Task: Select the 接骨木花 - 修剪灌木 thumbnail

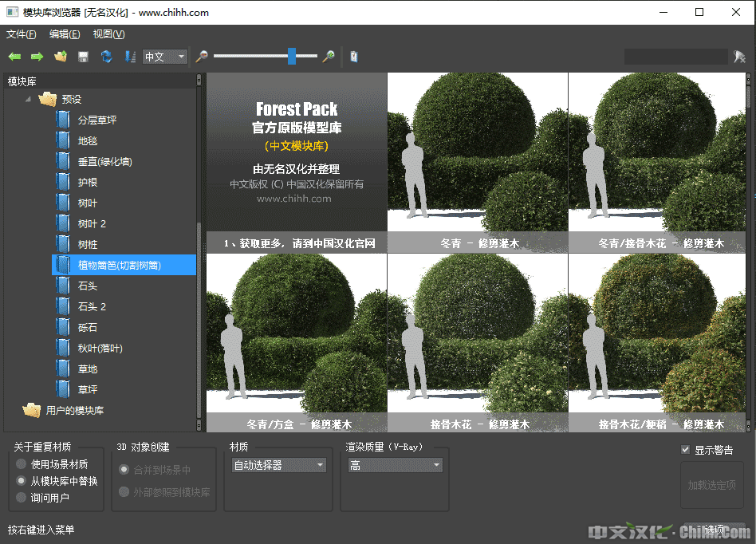Action: coord(478,343)
